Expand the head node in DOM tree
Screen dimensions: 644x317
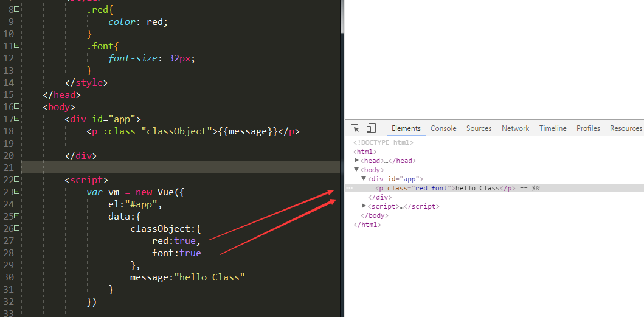[x=357, y=161]
